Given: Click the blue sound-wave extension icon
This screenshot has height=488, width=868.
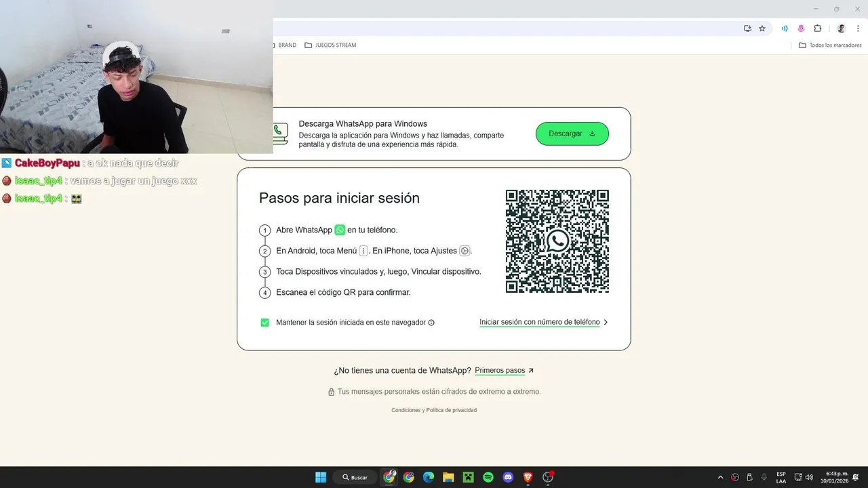Looking at the screenshot, I should tap(785, 28).
